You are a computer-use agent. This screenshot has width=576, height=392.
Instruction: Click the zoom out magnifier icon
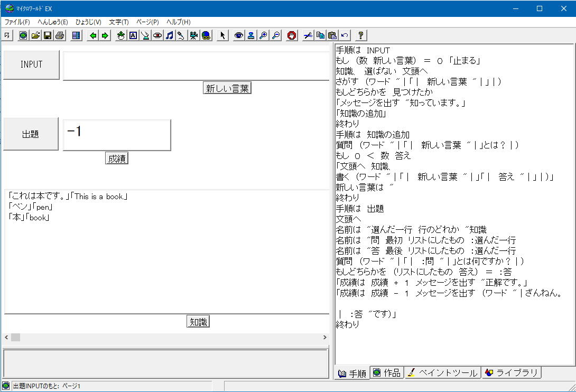click(x=275, y=35)
